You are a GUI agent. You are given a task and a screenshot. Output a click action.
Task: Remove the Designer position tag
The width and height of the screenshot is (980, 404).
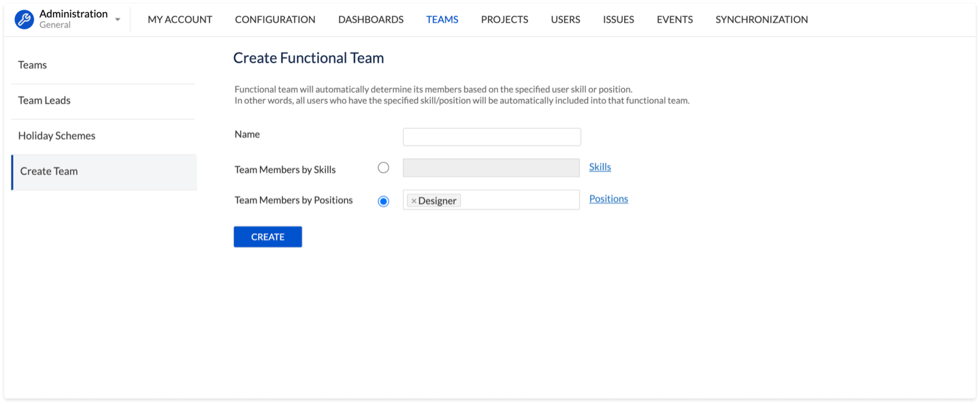point(414,201)
